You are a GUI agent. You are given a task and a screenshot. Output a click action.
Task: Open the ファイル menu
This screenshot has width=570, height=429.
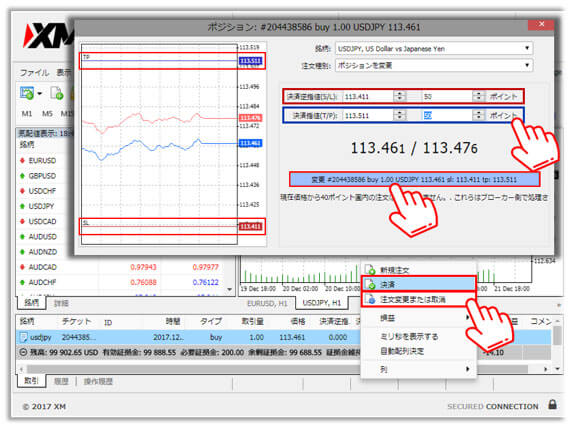tap(34, 73)
